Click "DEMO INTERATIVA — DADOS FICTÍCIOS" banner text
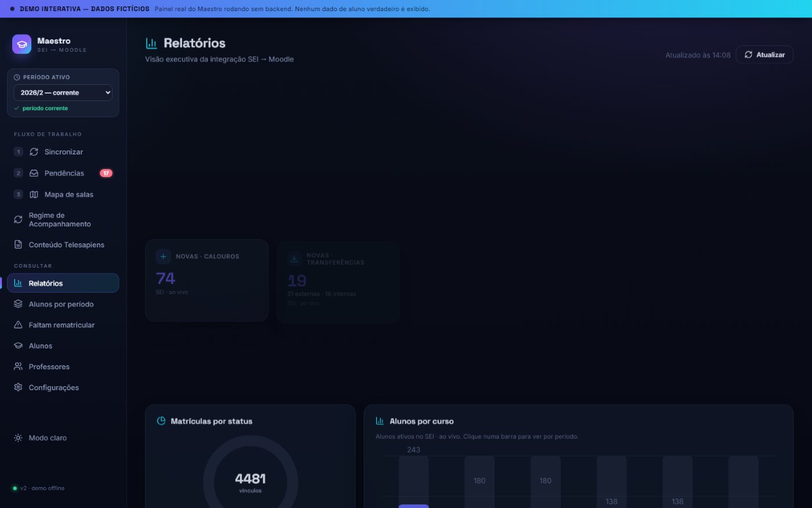812x508 pixels. pos(85,9)
